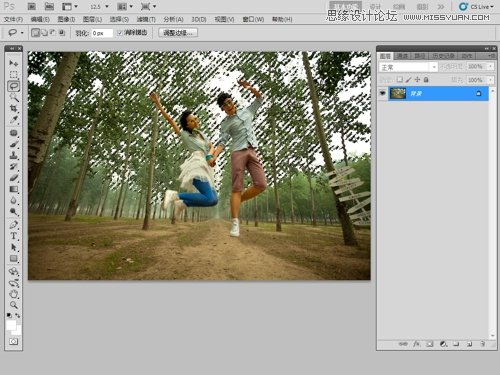The height and width of the screenshot is (375, 500).
Task: Toggle lock image pixels
Action: [x=409, y=80]
